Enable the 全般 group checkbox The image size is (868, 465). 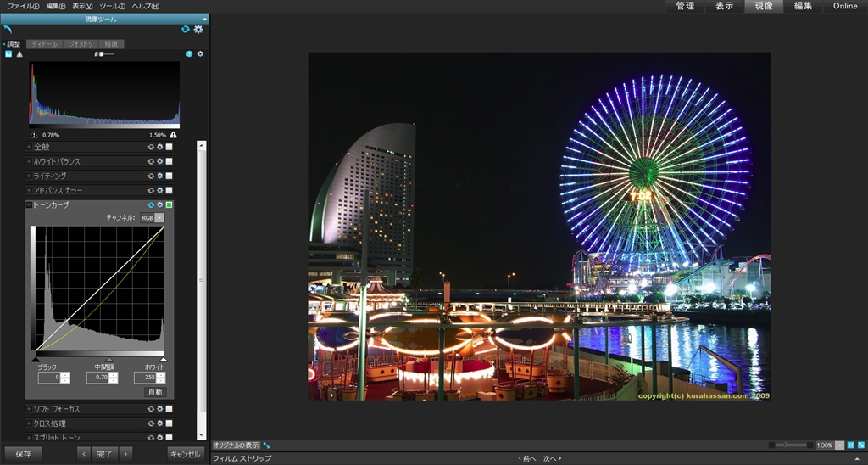[169, 147]
